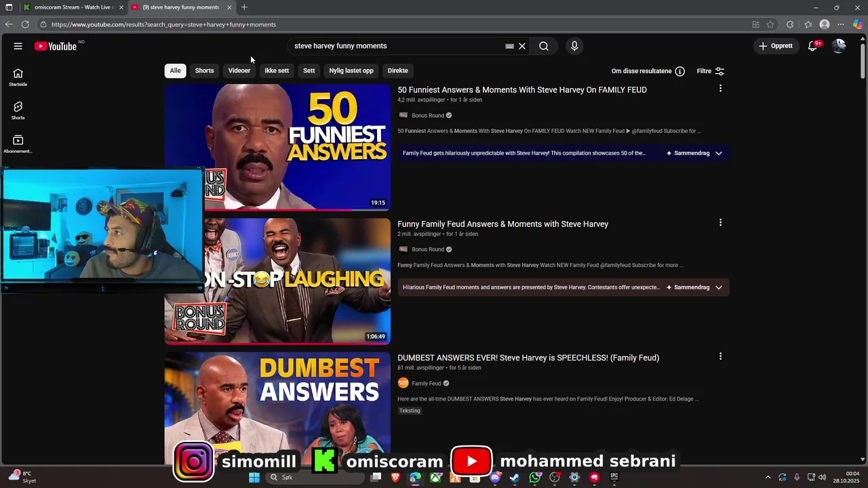868x488 pixels.
Task: Open Copilot in the browser toolbar
Action: tap(858, 24)
